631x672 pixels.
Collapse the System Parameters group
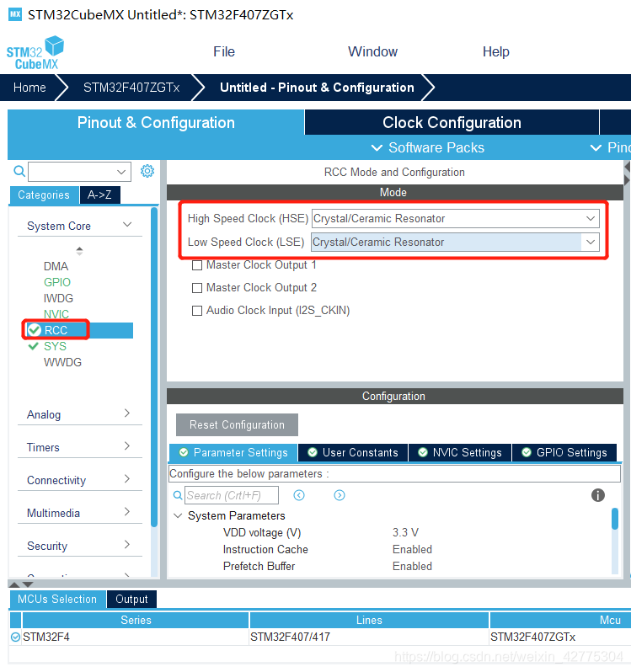(x=178, y=515)
